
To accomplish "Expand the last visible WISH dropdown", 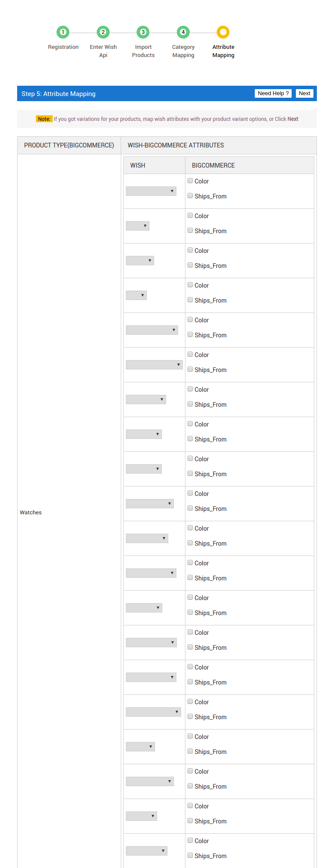I will click(x=146, y=851).
